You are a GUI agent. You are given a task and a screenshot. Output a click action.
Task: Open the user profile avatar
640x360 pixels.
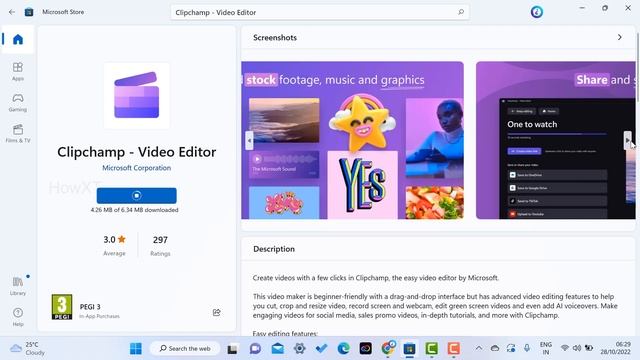(x=537, y=12)
